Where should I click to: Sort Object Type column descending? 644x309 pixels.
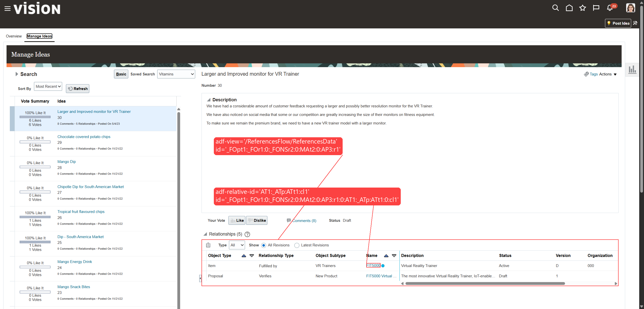pyautogui.click(x=252, y=256)
